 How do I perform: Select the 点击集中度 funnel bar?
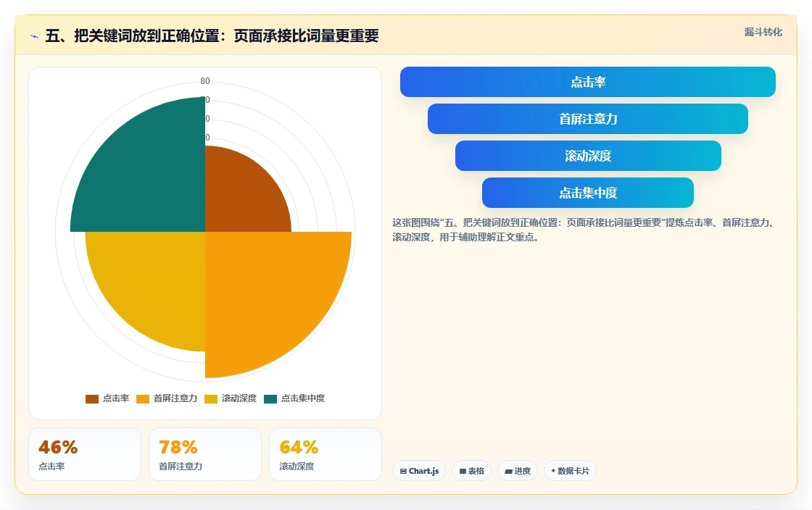[x=588, y=193]
